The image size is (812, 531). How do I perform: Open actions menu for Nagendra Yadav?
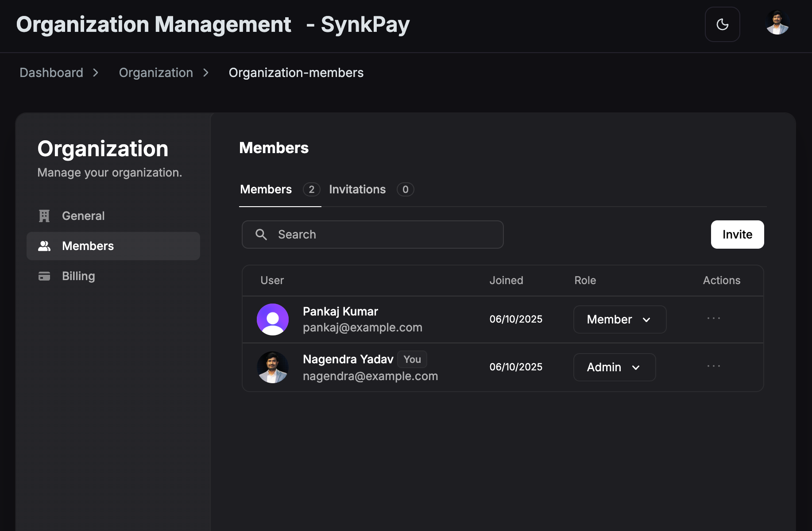tap(713, 366)
